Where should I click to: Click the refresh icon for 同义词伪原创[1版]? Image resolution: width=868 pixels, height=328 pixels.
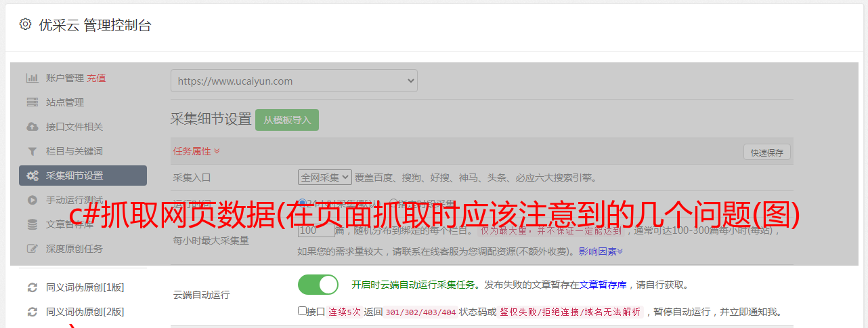pyautogui.click(x=32, y=287)
